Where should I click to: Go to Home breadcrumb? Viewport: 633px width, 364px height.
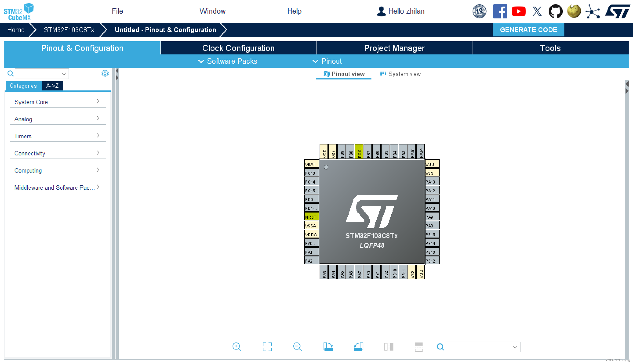point(16,30)
